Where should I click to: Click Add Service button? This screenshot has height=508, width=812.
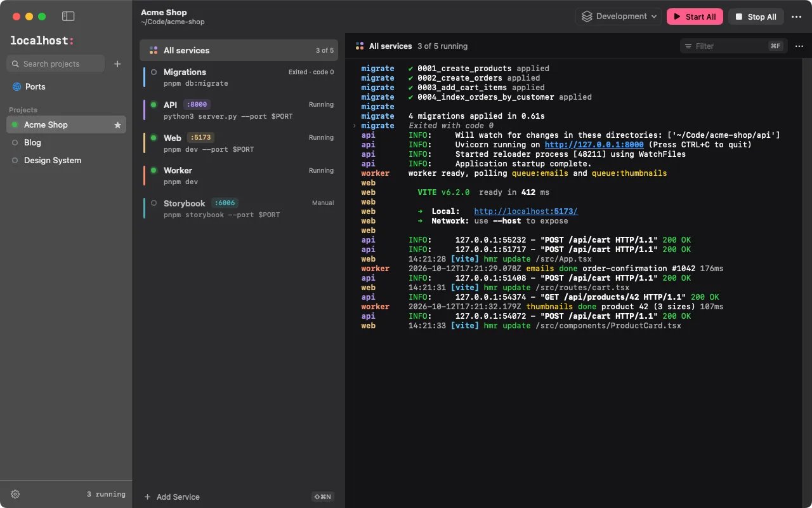pos(172,497)
